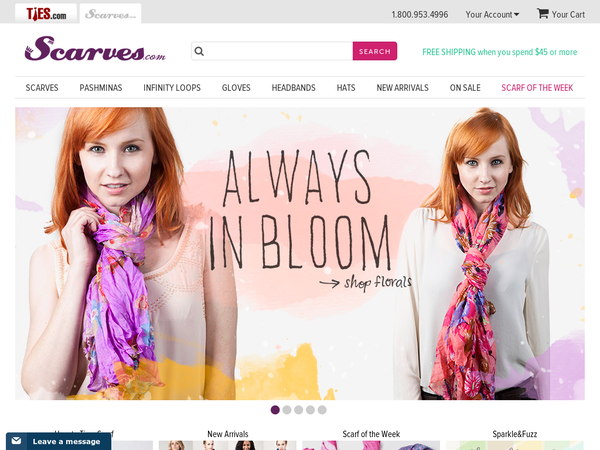Open the Your Cart link

(568, 15)
